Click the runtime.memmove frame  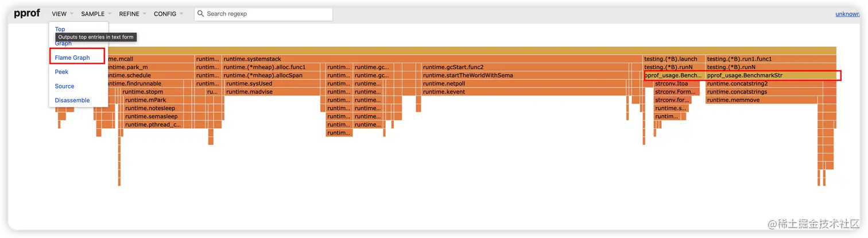[762, 100]
